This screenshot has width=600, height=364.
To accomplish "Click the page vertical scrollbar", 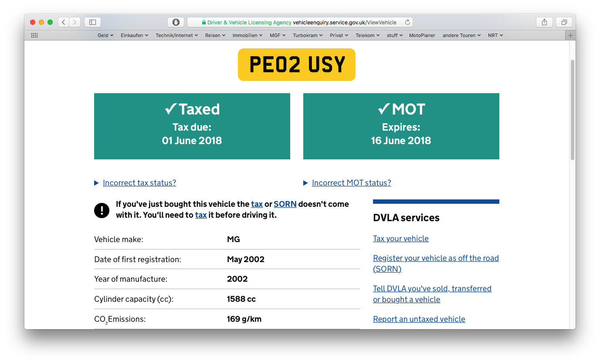I will [572, 109].
